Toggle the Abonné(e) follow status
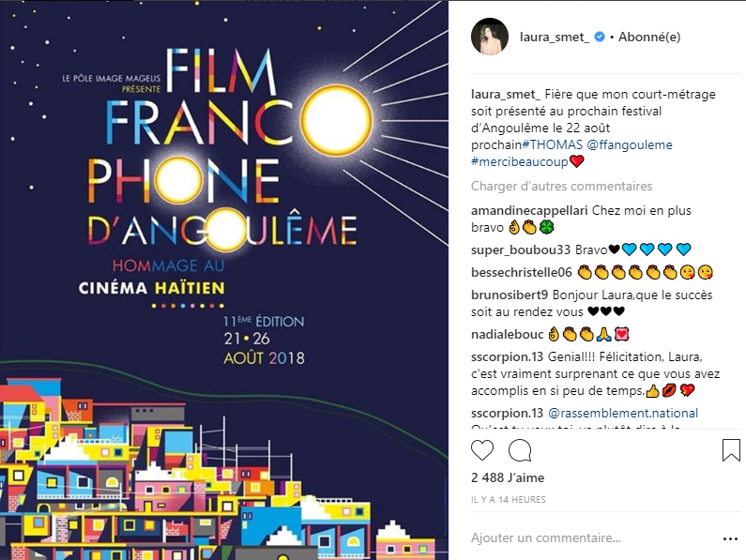This screenshot has height=560, width=746. (648, 38)
